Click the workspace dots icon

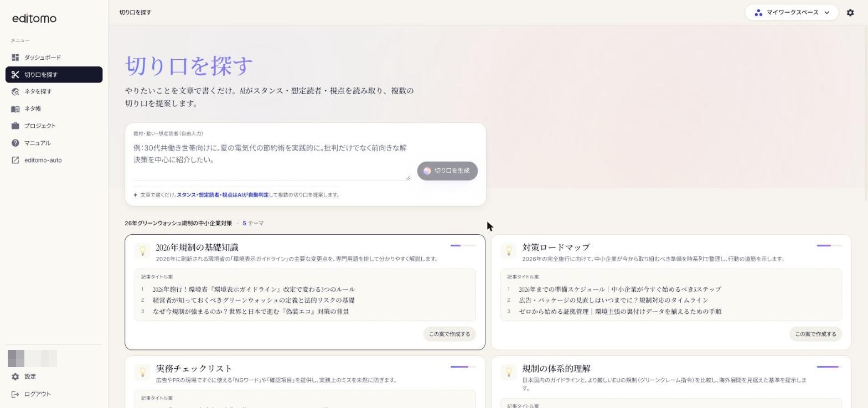click(x=758, y=13)
